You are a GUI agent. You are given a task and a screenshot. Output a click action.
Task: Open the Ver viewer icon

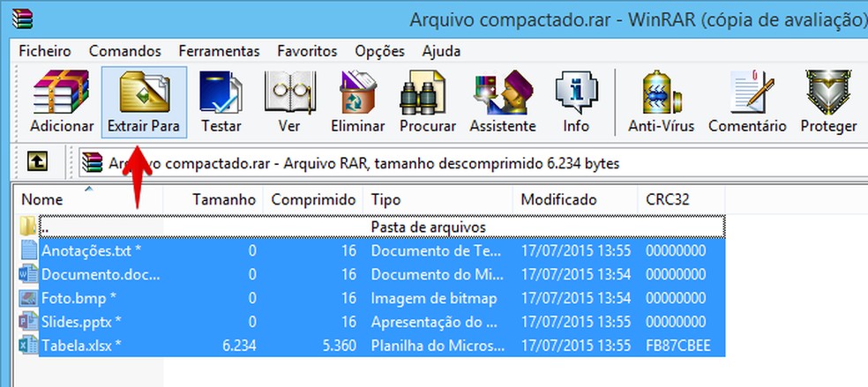click(x=288, y=92)
